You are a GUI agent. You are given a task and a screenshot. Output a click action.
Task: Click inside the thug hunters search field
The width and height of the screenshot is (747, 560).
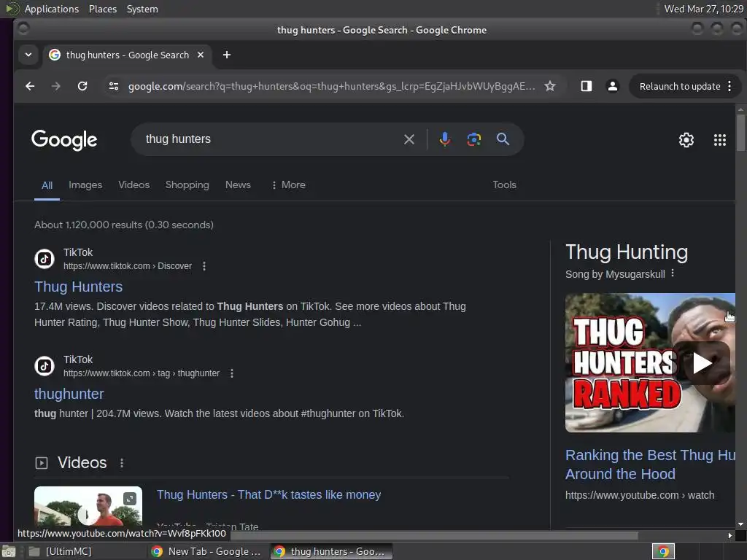coord(271,139)
